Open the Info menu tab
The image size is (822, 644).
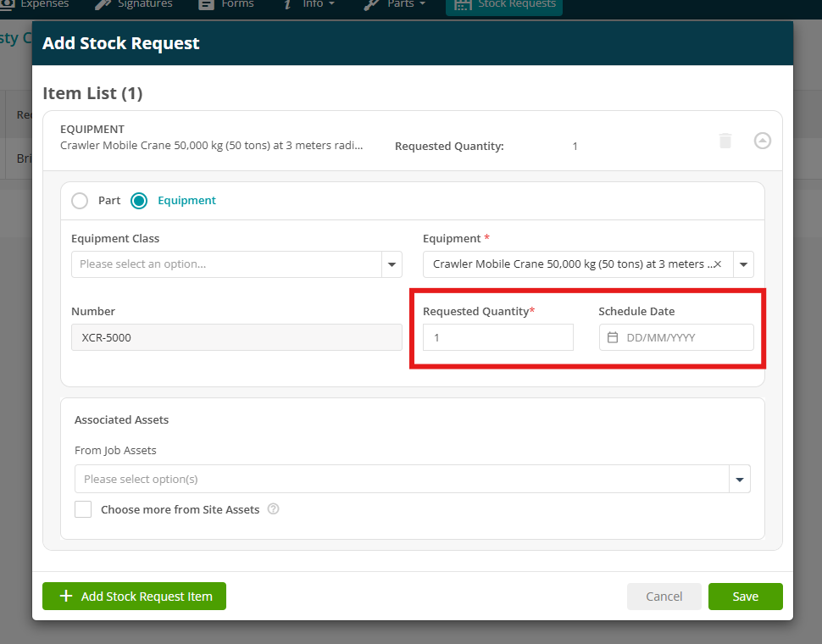308,4
